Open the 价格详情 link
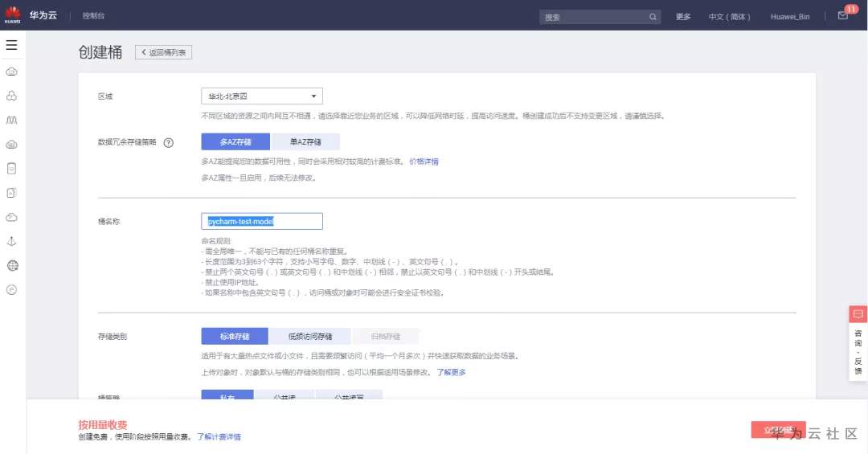The width and height of the screenshot is (868, 454). (x=424, y=162)
